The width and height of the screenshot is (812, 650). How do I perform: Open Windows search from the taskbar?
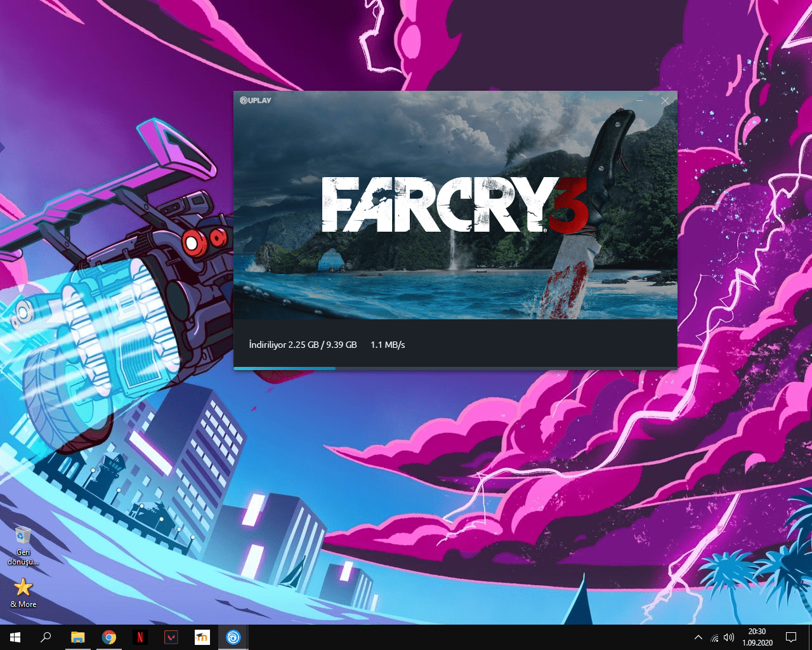point(46,637)
